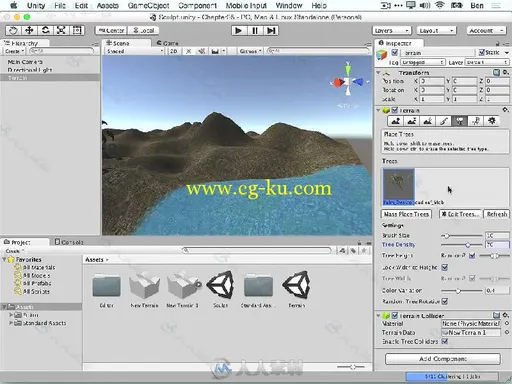
Task: Click the Mass Place Trees button
Action: coord(406,214)
